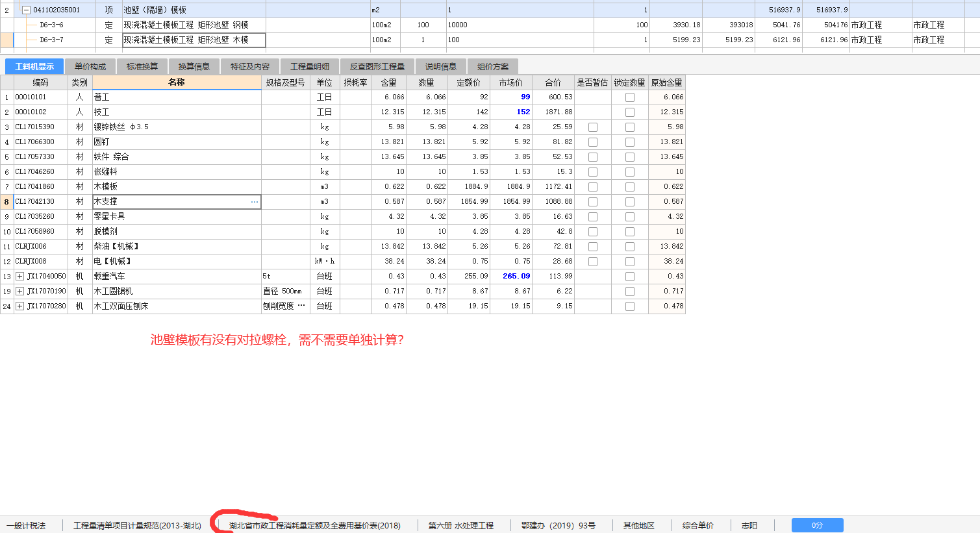Click the 市场价 column header
980x533 pixels.
pos(511,82)
